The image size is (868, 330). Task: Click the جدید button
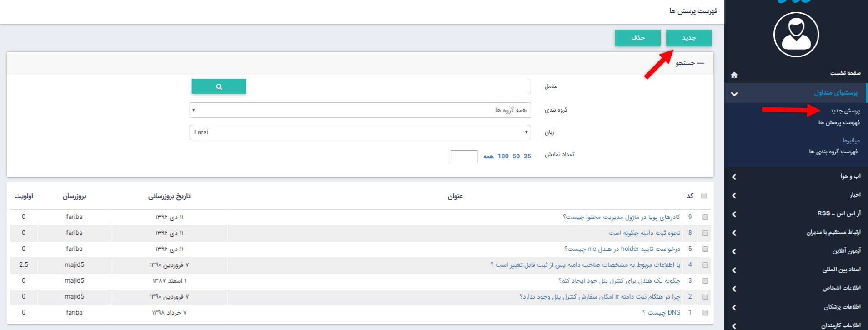(x=688, y=38)
